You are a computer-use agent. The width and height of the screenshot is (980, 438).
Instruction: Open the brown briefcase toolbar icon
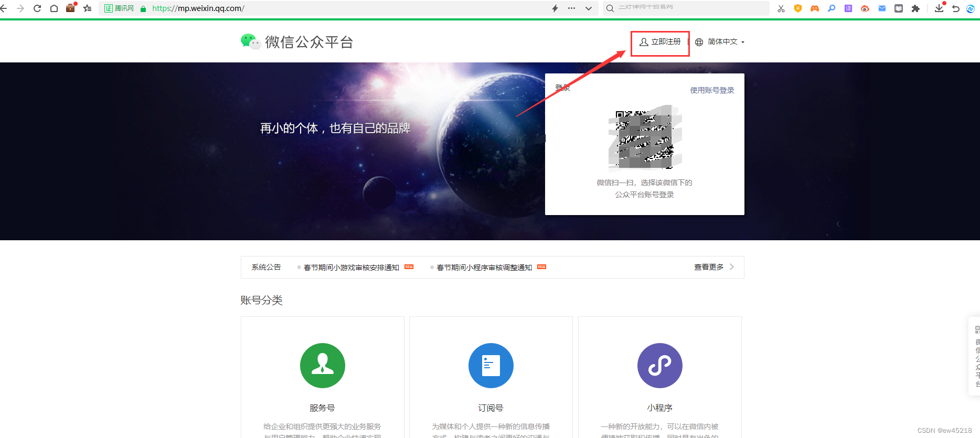71,8
